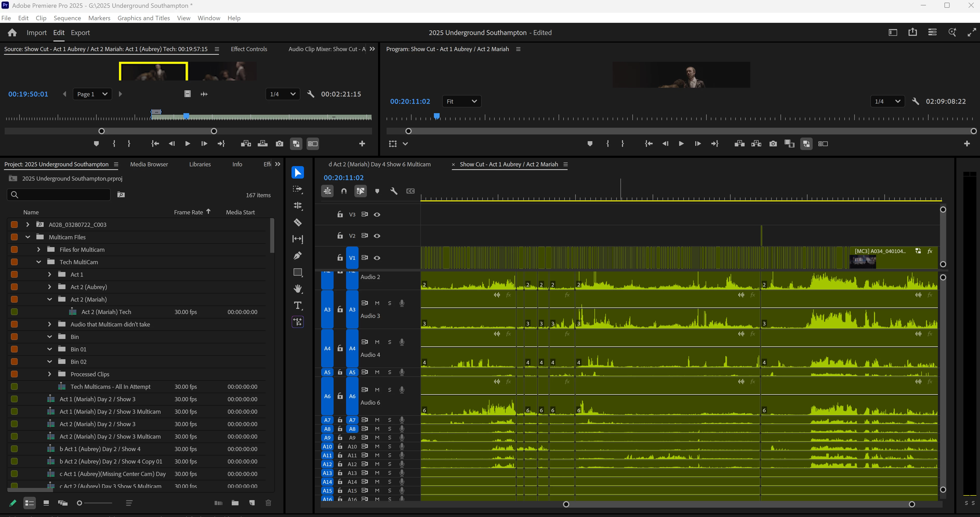The width and height of the screenshot is (980, 517).
Task: Click the Export workspace button
Action: coord(80,33)
